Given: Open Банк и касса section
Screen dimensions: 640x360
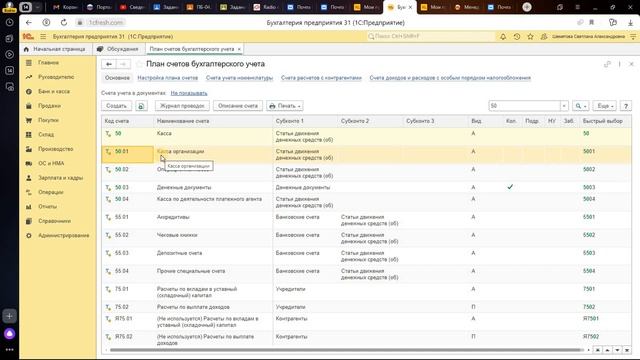Looking at the screenshot, I should (54, 91).
